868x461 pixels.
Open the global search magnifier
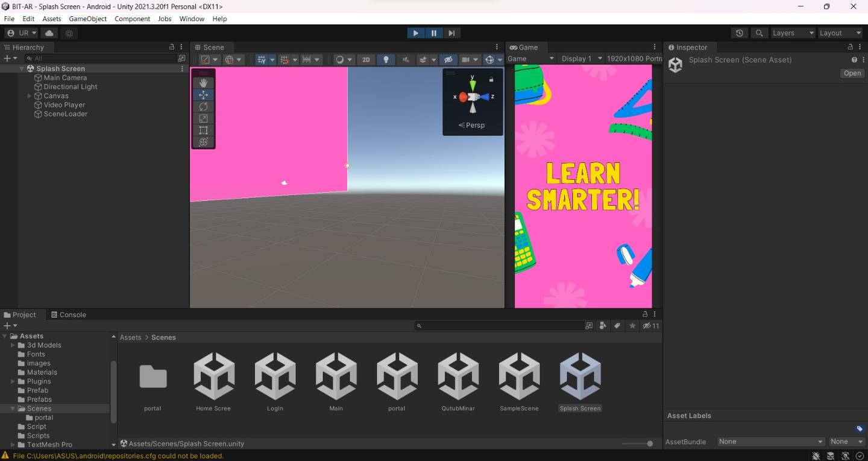[x=759, y=33]
